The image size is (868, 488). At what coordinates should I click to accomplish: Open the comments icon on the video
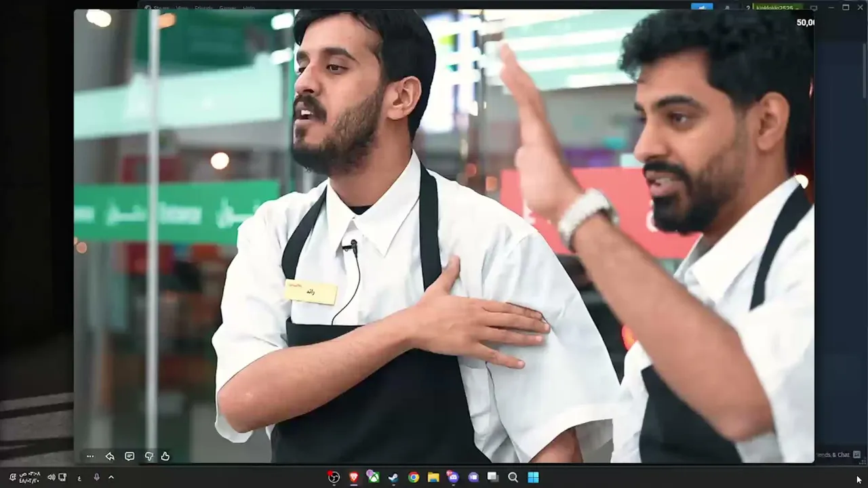click(x=130, y=456)
